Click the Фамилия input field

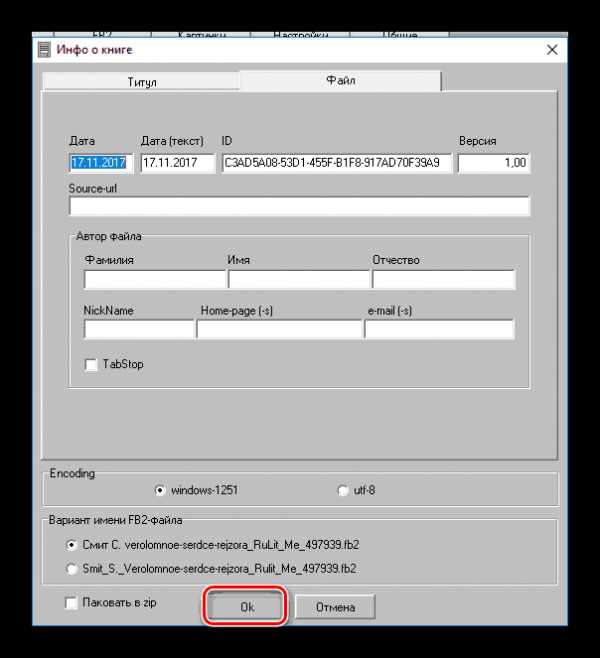(x=155, y=279)
